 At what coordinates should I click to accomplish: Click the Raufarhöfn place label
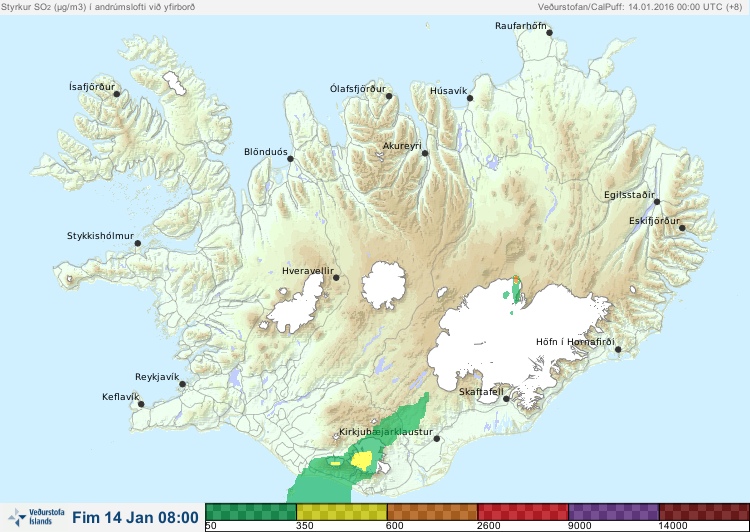coord(520,26)
